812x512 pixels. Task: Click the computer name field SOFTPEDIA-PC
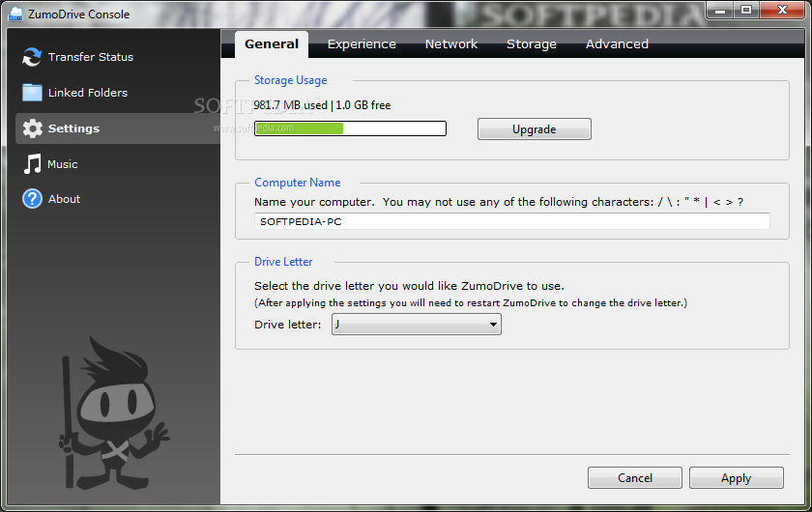[511, 221]
